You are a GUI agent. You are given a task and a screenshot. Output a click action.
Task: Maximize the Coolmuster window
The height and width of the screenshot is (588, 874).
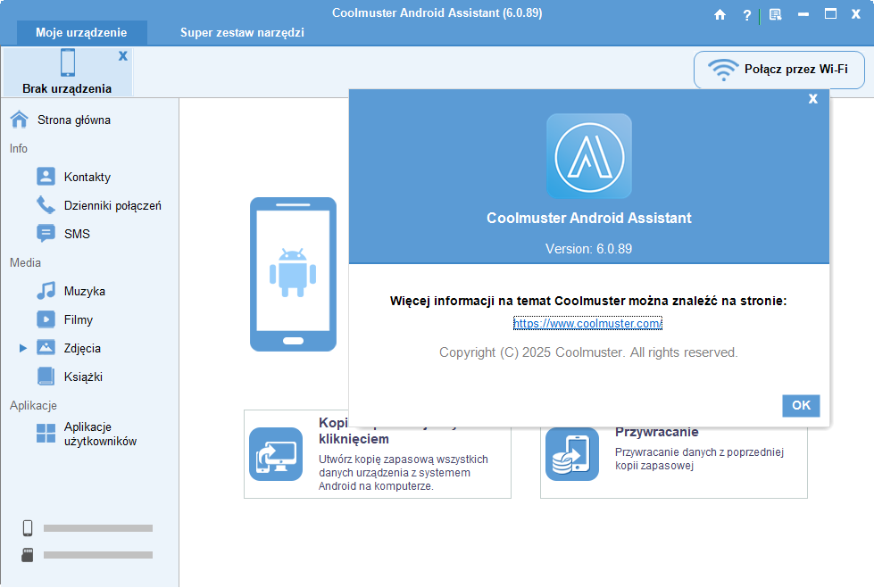pos(830,14)
